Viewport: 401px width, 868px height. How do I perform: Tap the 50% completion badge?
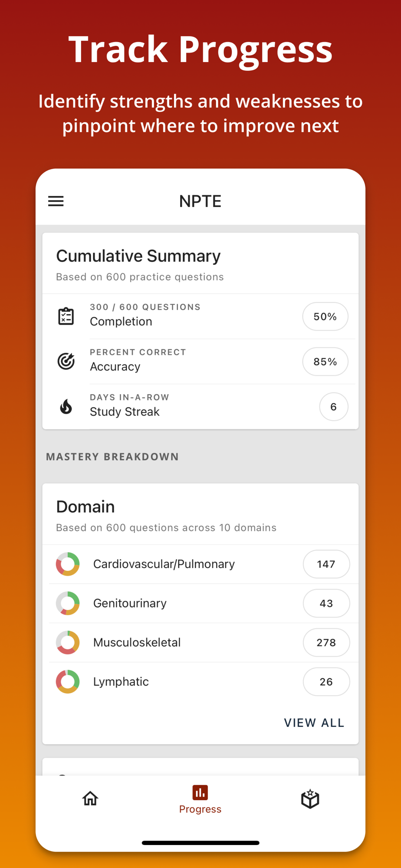(325, 316)
